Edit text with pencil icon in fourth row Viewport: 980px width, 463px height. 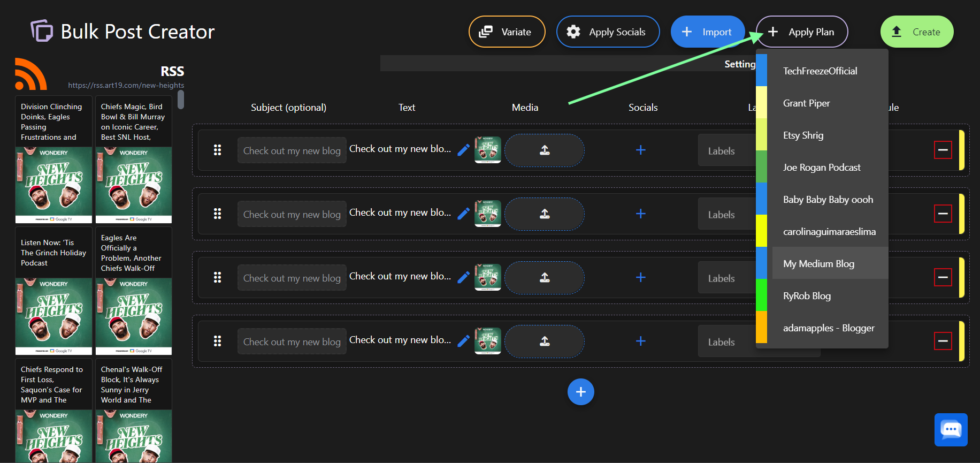(x=464, y=341)
